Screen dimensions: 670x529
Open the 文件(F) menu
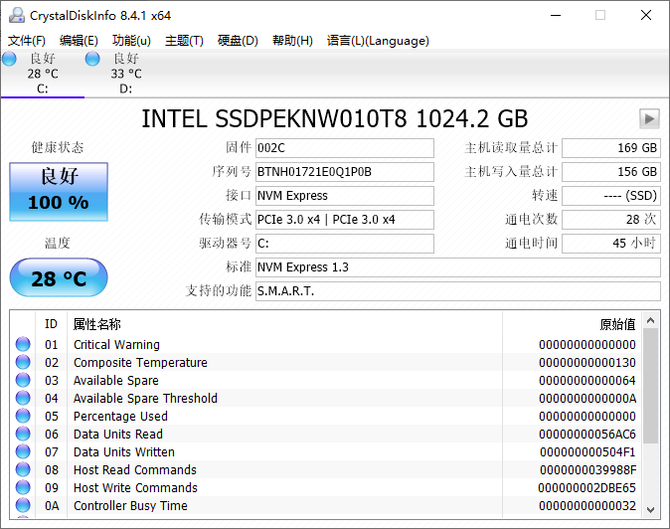click(26, 41)
